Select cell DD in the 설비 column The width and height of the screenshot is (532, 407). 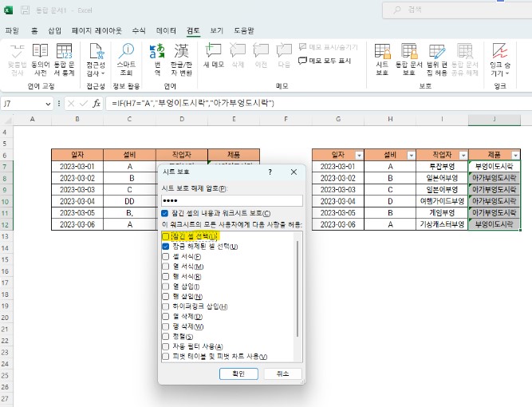coord(129,201)
